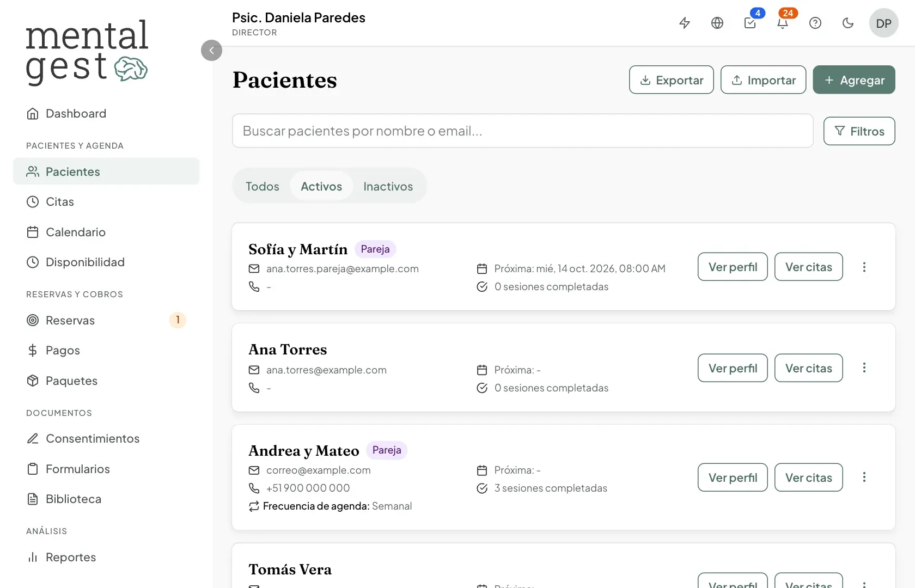Click the Andrea y Mateo patient name
The width and height of the screenshot is (915, 588).
pos(304,451)
